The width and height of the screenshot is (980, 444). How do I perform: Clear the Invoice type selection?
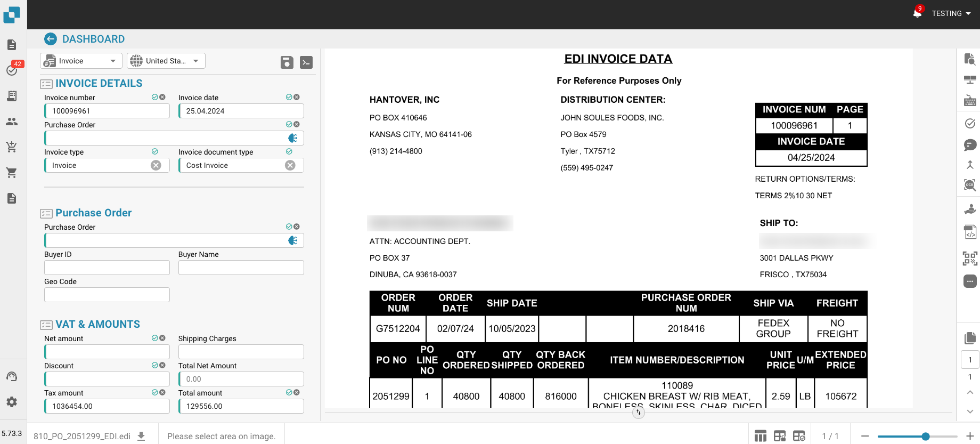click(x=156, y=165)
